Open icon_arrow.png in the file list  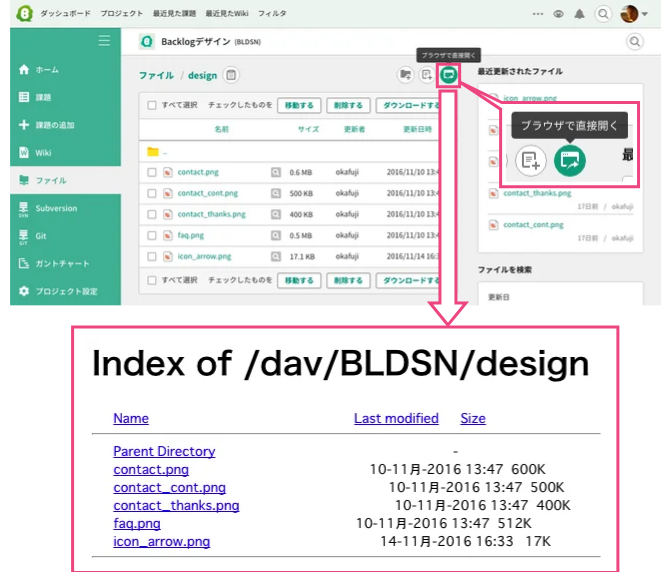point(204,256)
